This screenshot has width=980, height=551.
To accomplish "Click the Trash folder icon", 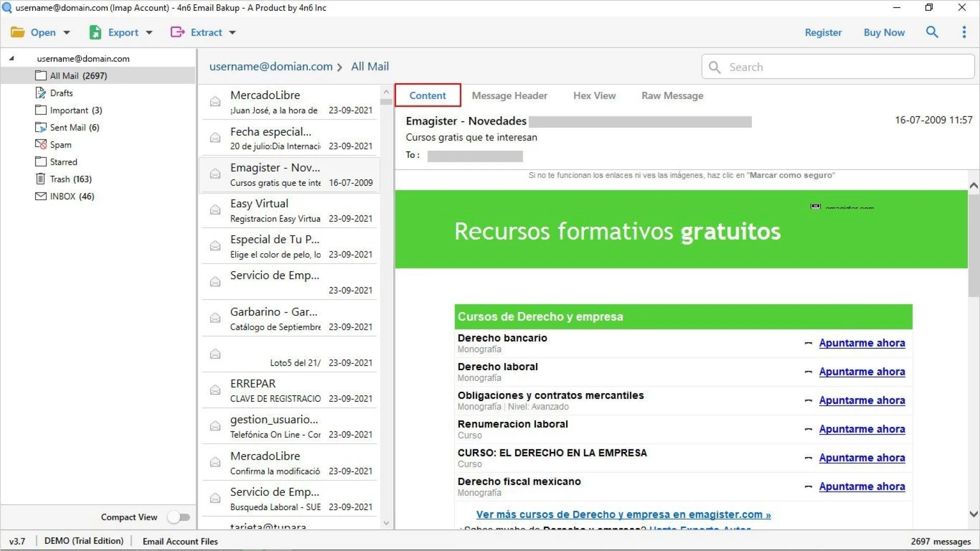I will point(40,179).
